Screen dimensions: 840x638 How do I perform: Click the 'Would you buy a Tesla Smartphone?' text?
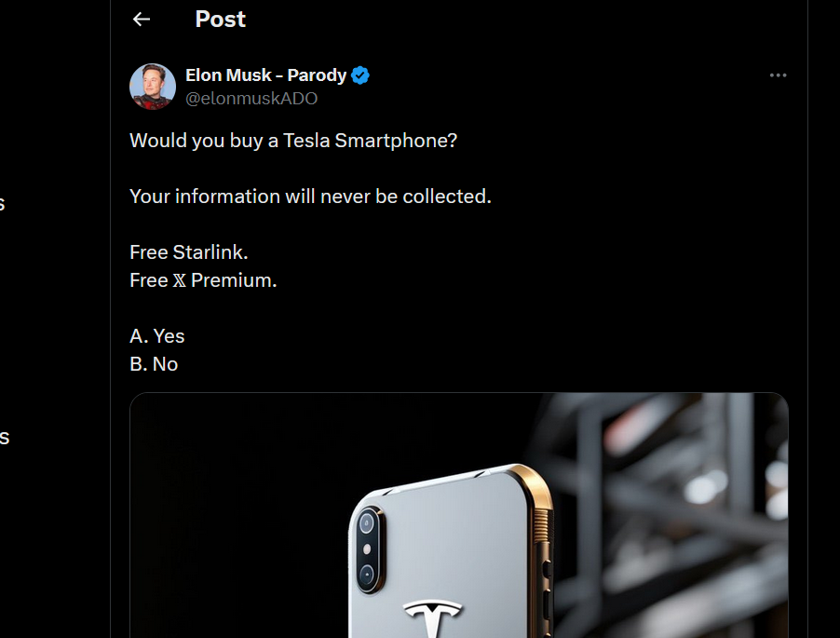[x=293, y=141]
